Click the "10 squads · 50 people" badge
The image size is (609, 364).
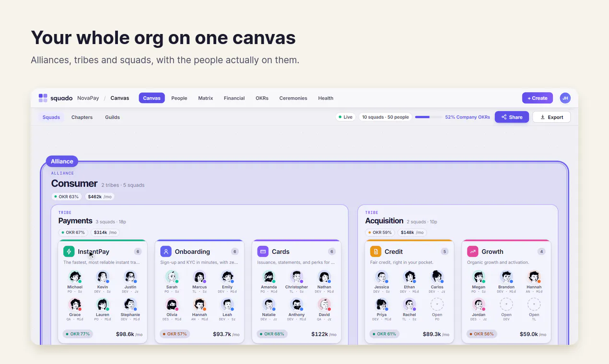[386, 117]
